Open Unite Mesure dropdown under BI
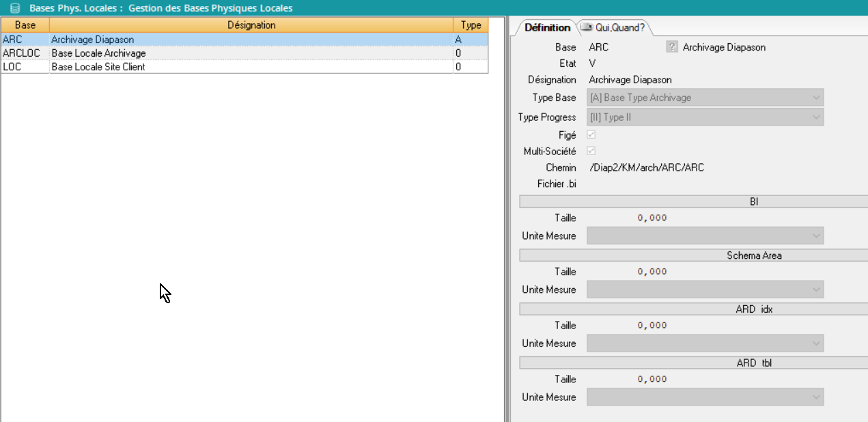The height and width of the screenshot is (422, 868). pyautogui.click(x=705, y=236)
